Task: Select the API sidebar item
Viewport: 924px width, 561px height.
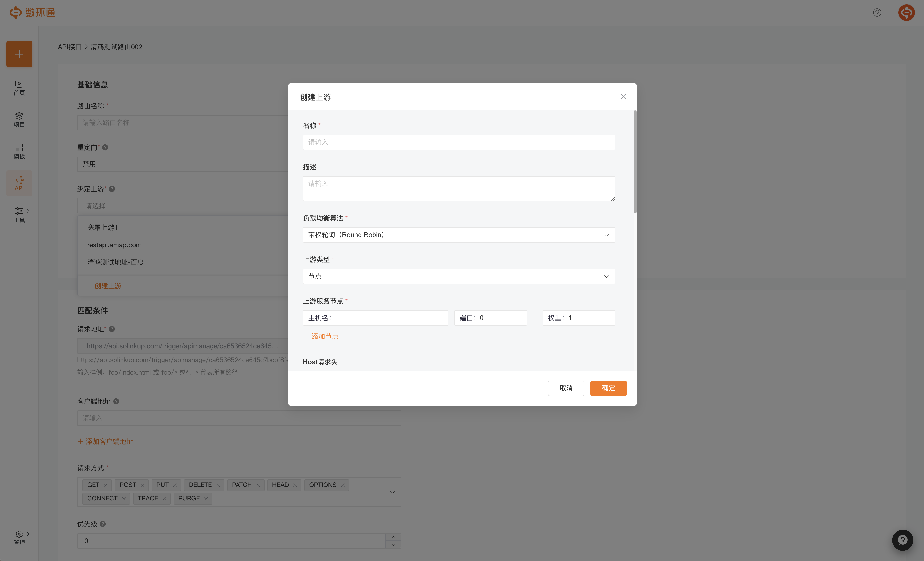Action: (19, 183)
